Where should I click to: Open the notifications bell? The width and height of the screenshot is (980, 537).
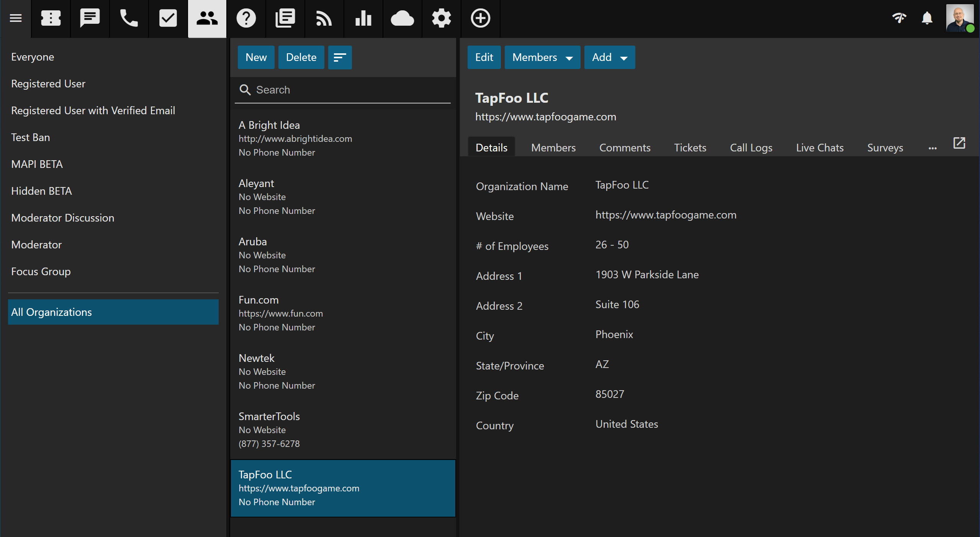coord(927,18)
